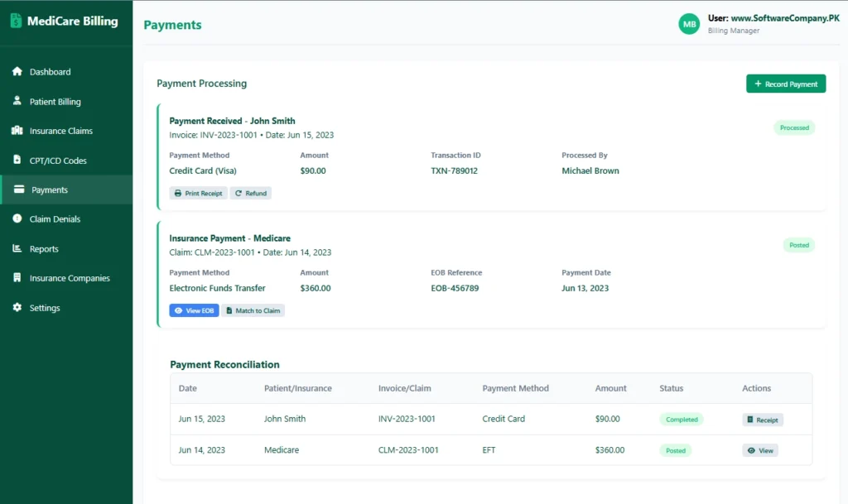This screenshot has height=504, width=848.
Task: Refund John Smith's credit card payment
Action: (x=251, y=193)
